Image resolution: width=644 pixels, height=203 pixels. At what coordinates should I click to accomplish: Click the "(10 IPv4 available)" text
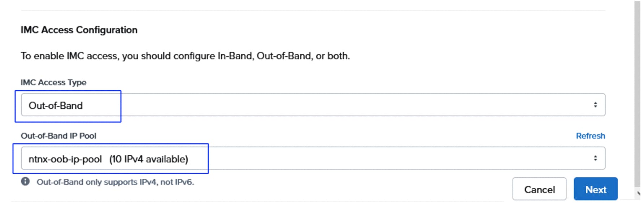148,159
